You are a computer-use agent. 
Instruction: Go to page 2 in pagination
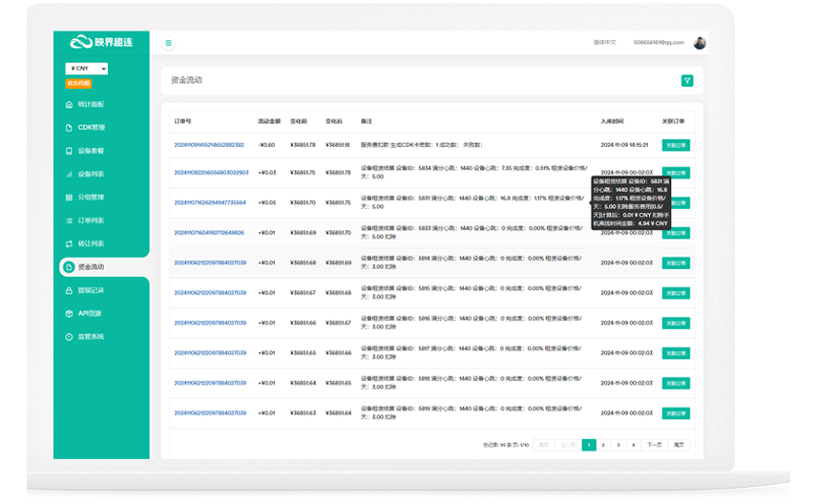coord(604,445)
